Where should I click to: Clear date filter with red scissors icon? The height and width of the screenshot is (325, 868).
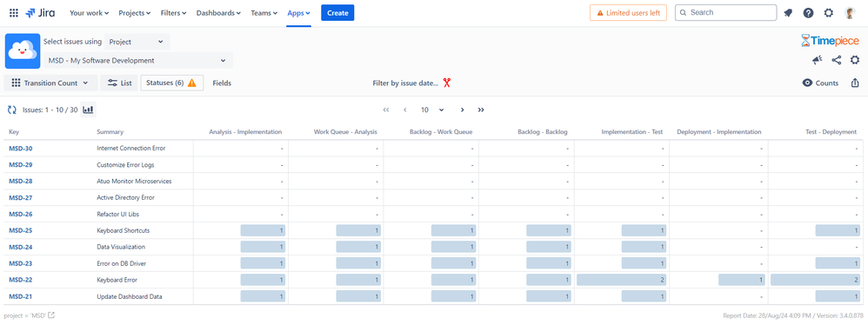click(447, 83)
